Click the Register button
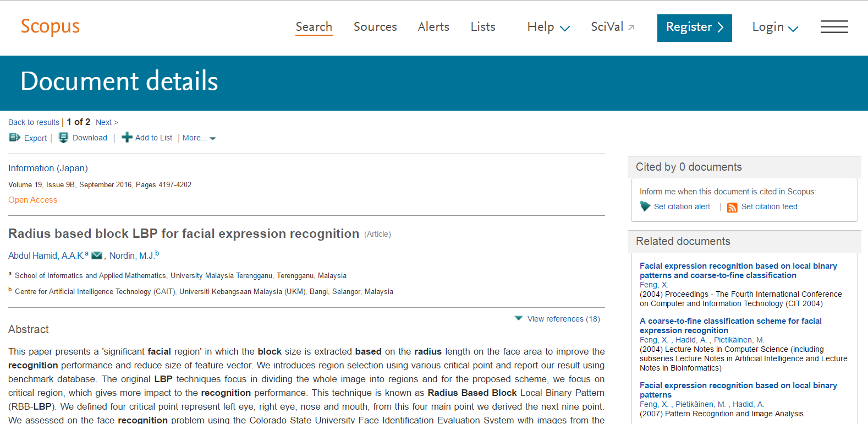Image resolution: width=868 pixels, height=424 pixels. click(694, 28)
